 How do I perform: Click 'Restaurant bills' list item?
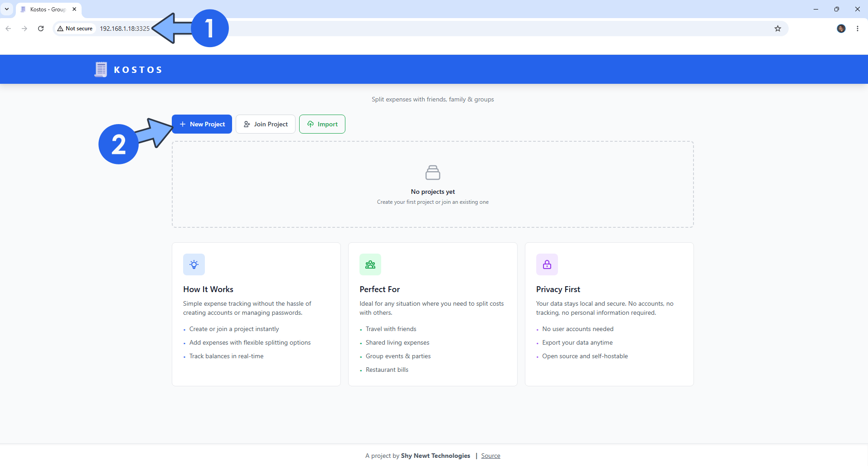pyautogui.click(x=387, y=370)
